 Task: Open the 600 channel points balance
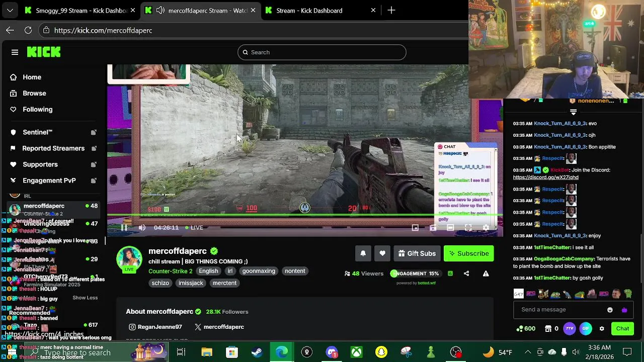tap(526, 329)
